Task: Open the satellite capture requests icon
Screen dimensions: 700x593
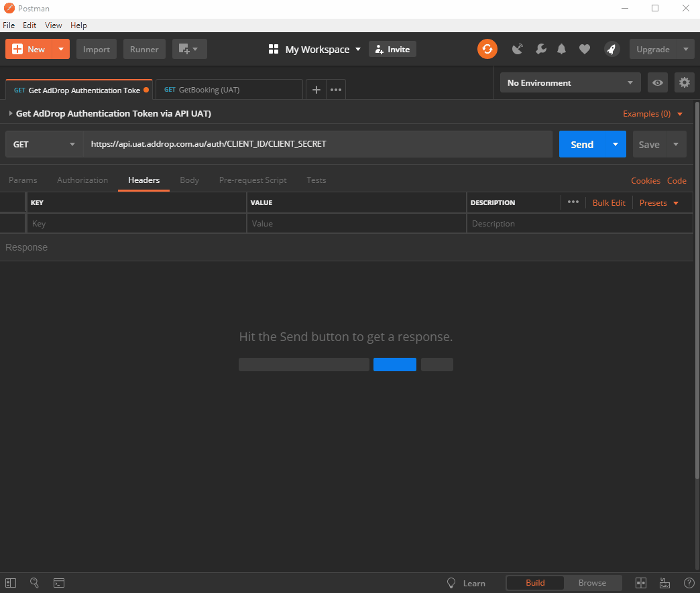Action: click(518, 49)
